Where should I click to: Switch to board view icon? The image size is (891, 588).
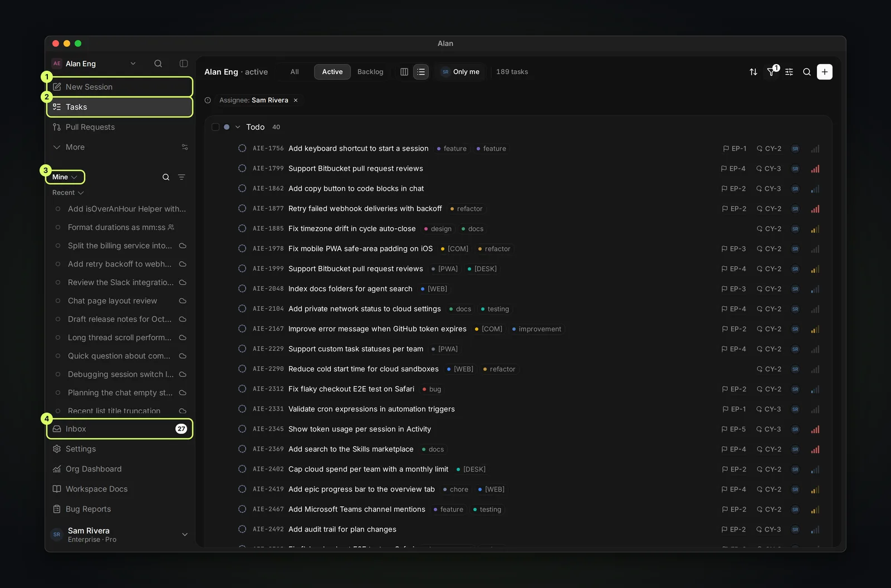tap(404, 72)
